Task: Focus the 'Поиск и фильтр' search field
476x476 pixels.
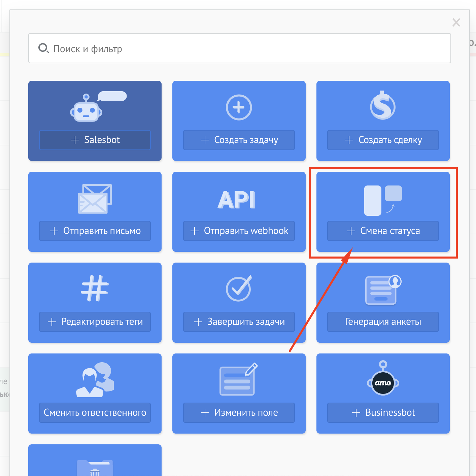Action: coord(239,48)
